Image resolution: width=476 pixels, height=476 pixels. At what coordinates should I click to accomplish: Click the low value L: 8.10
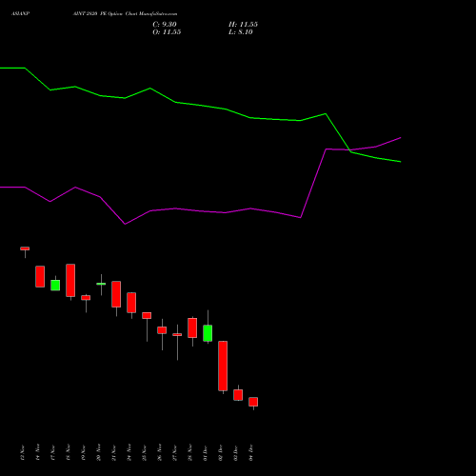(241, 32)
